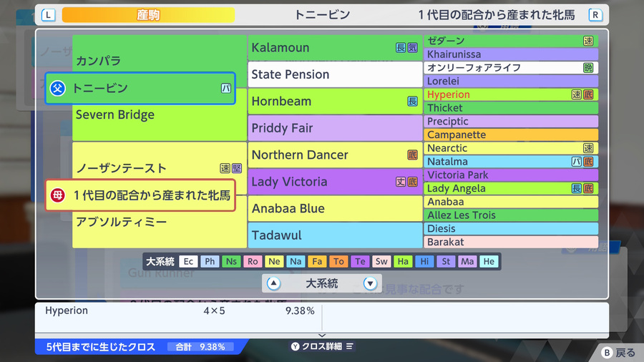Click the Te lineage color swatch
The image size is (644, 362).
(360, 261)
